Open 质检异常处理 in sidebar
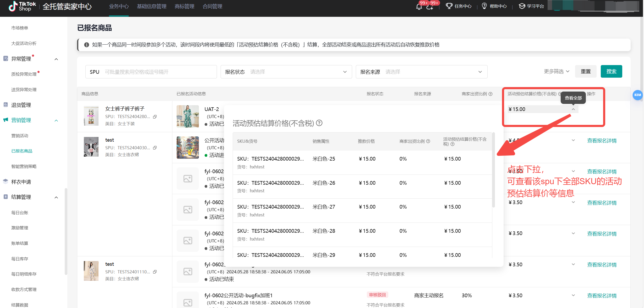 click(24, 74)
